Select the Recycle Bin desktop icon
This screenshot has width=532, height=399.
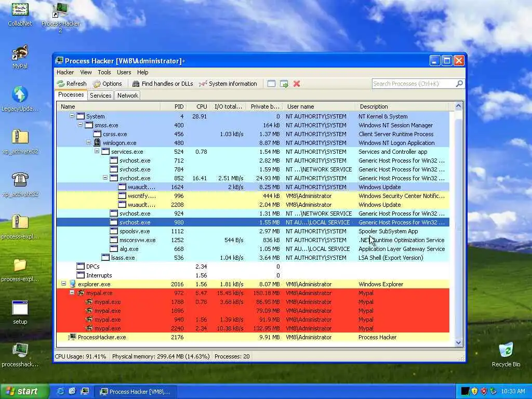coord(506,354)
